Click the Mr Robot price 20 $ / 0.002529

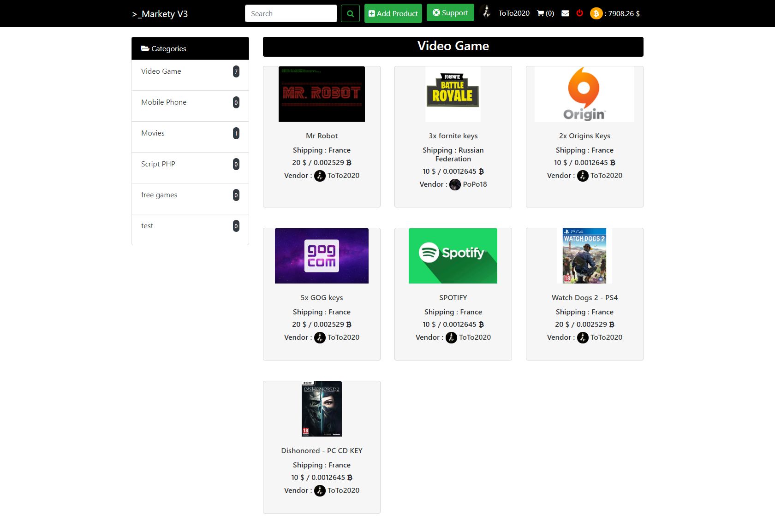(x=322, y=163)
